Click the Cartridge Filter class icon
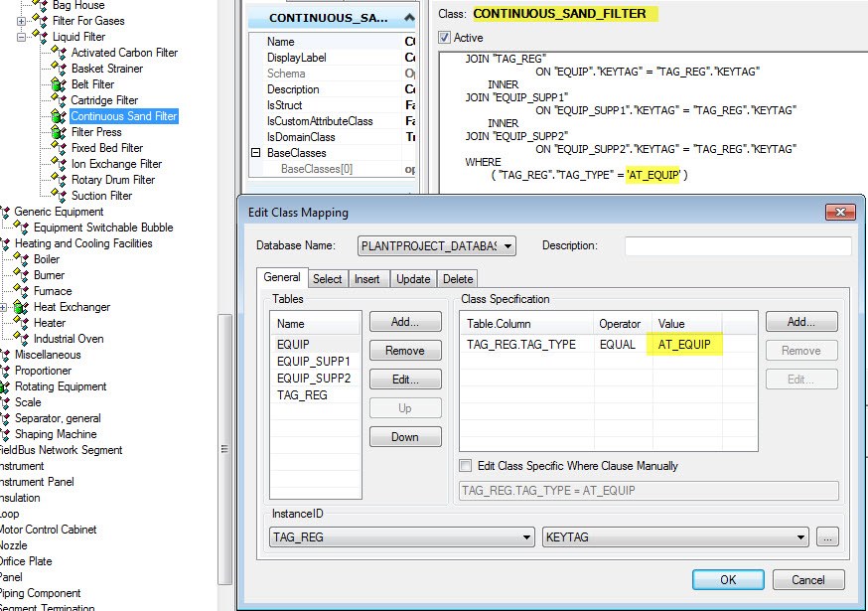Screen dimensions: 868x611 point(59,100)
